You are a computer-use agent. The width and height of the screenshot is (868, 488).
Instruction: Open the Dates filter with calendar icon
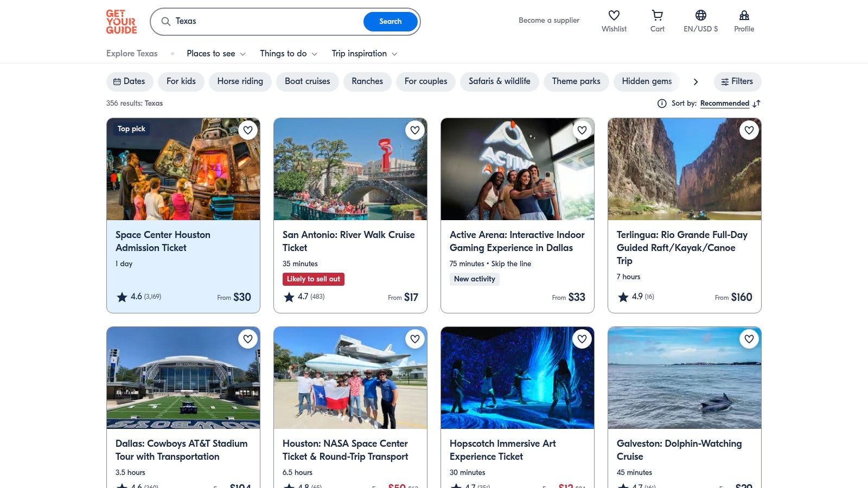pyautogui.click(x=129, y=81)
